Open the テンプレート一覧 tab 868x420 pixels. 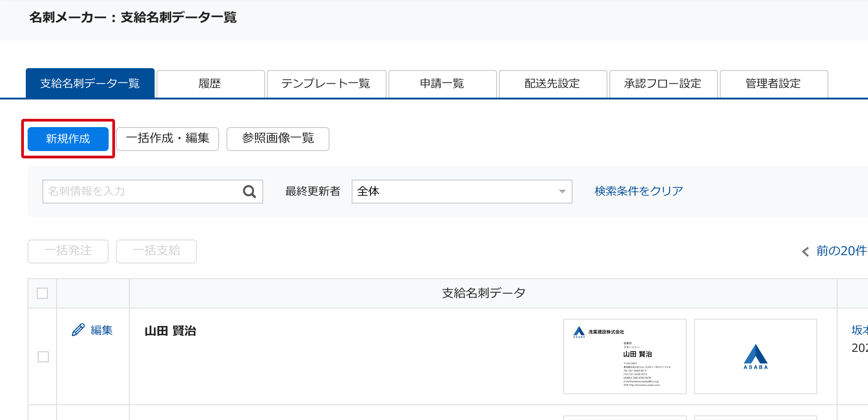(x=326, y=84)
